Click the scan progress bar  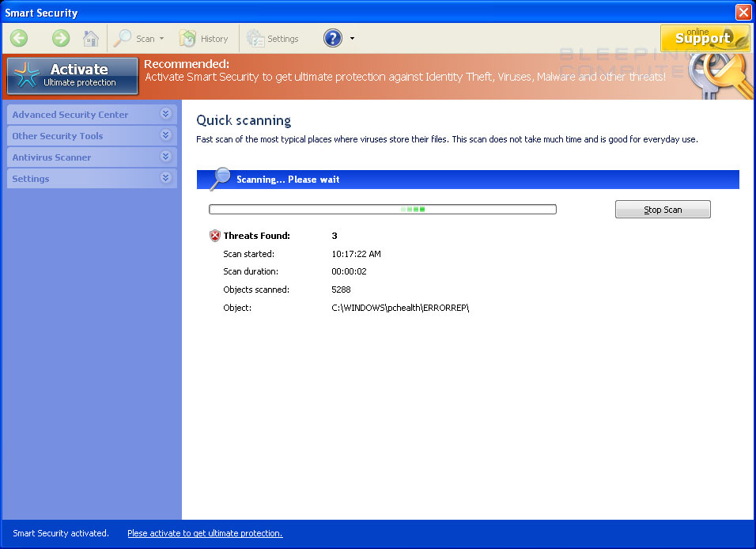click(383, 210)
